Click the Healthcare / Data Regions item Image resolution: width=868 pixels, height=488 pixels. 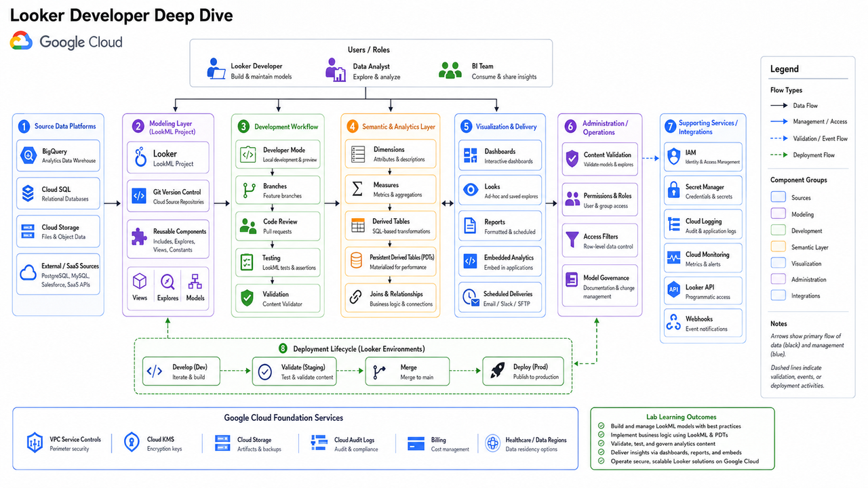click(x=526, y=443)
